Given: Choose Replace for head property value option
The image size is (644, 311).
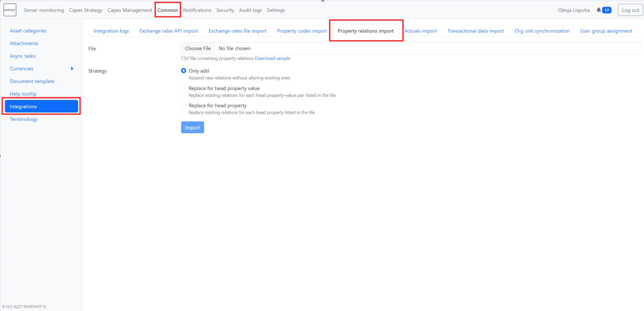Looking at the screenshot, I should coord(184,88).
